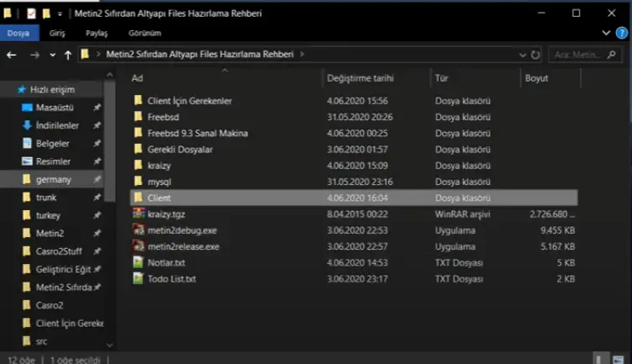Open the Giriş ribbon tab

[x=57, y=33]
